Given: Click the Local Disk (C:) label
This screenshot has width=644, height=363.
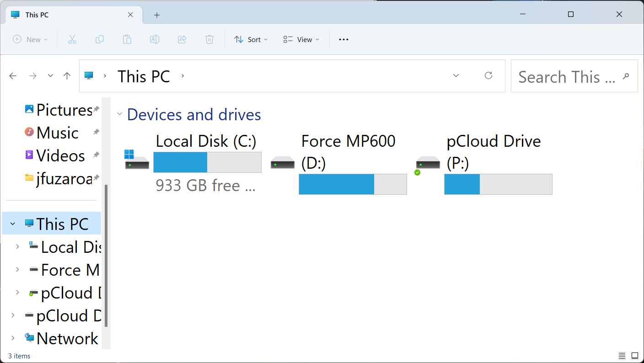Looking at the screenshot, I should click(206, 141).
